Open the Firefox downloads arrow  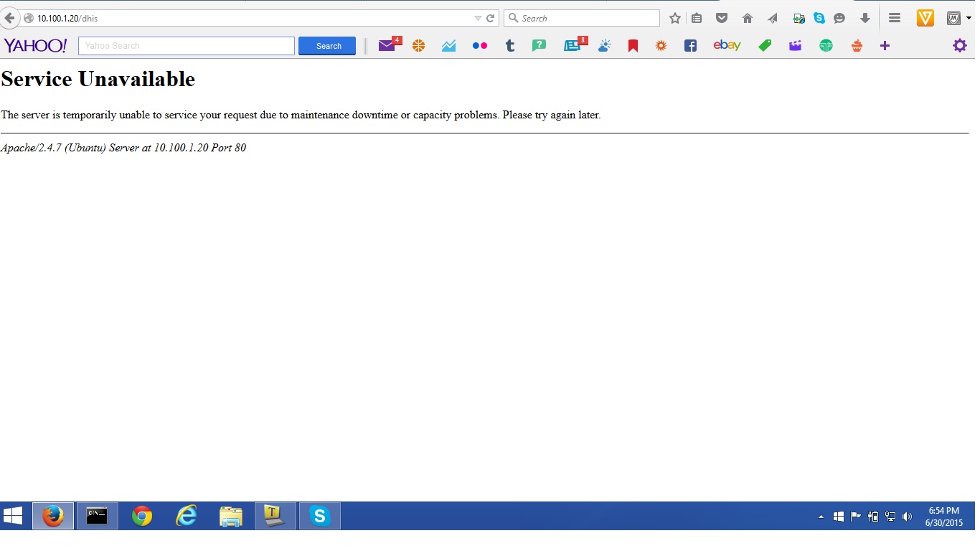point(864,19)
